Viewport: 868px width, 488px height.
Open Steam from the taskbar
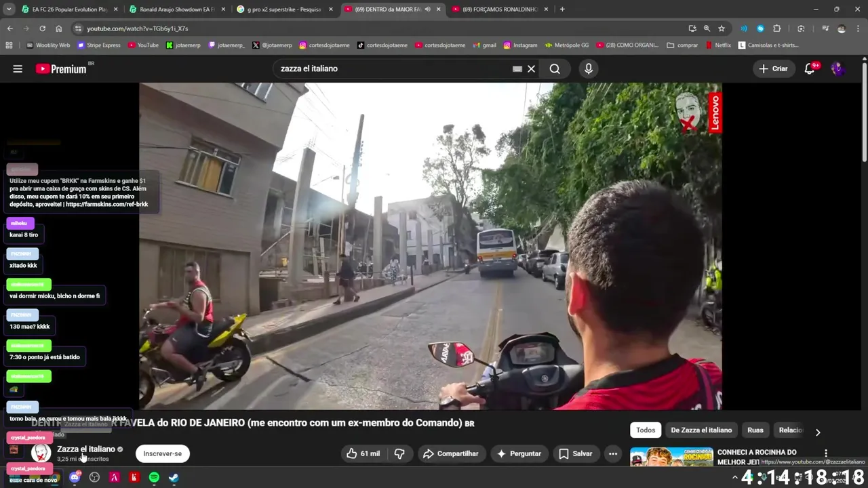coord(174,477)
